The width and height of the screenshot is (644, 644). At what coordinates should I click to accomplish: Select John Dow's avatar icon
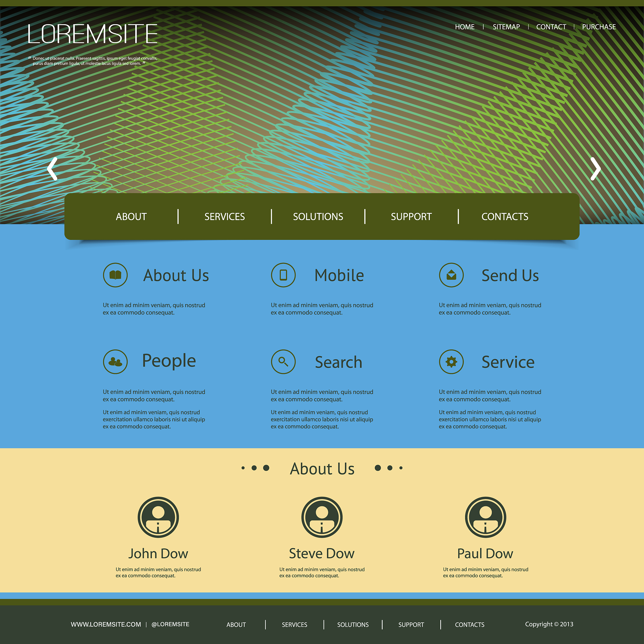coord(158,517)
